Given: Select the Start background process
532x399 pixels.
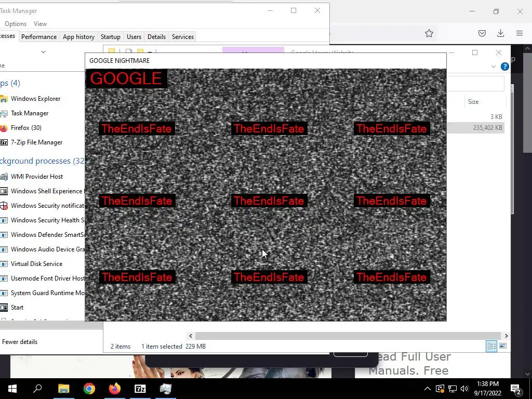Looking at the screenshot, I should coord(43,308).
